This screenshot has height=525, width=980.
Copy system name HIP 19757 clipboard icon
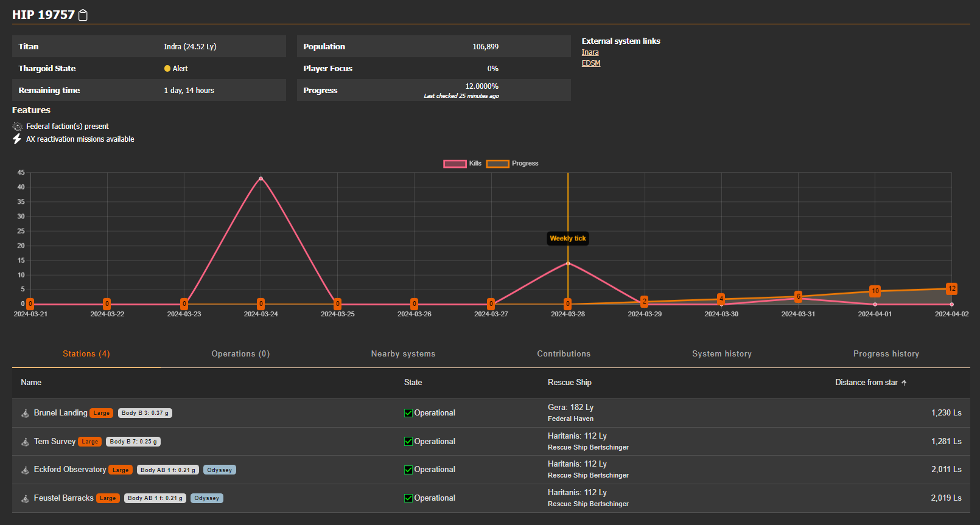83,15
